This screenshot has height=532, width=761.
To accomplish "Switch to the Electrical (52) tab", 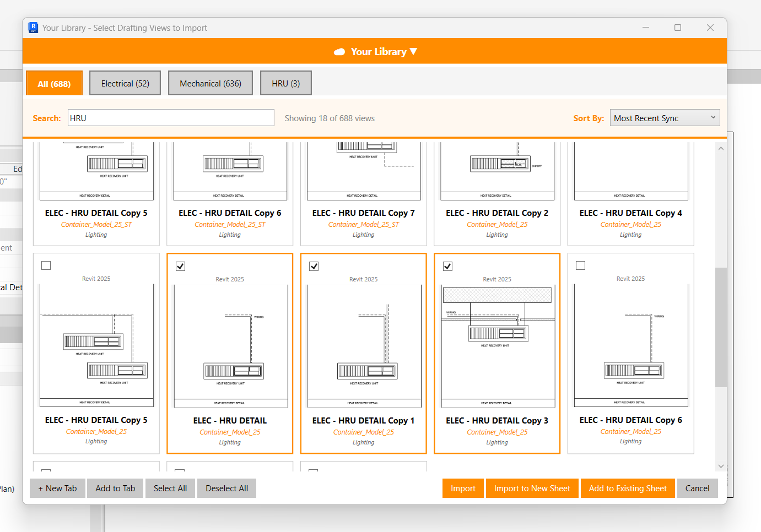I will (x=125, y=84).
